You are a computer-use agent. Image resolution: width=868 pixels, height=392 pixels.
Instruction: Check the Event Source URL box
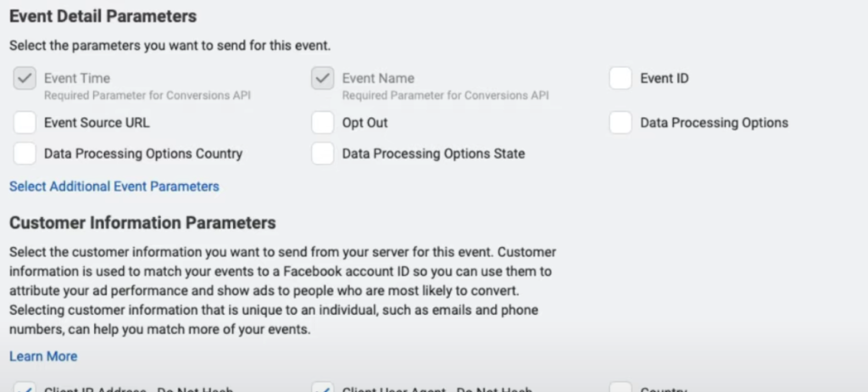click(25, 123)
